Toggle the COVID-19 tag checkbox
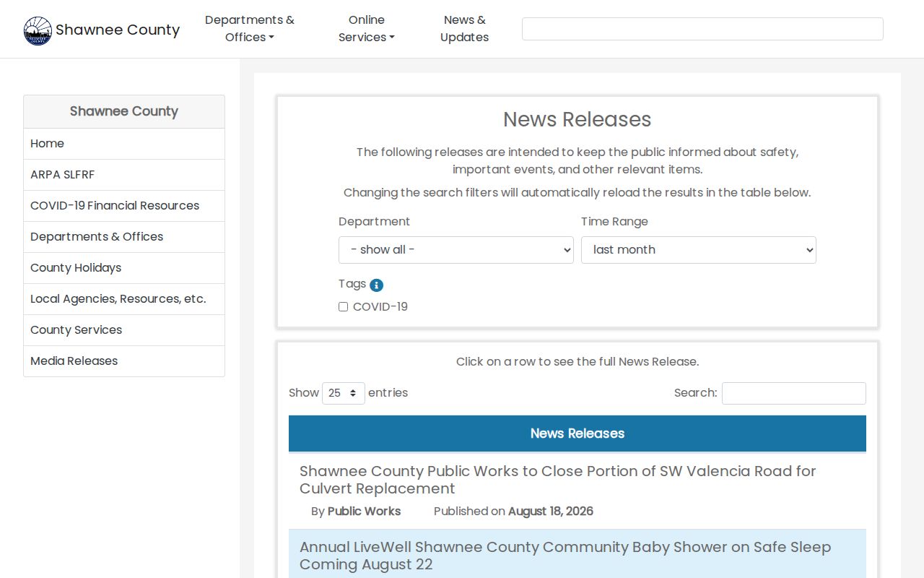924x578 pixels. (343, 307)
